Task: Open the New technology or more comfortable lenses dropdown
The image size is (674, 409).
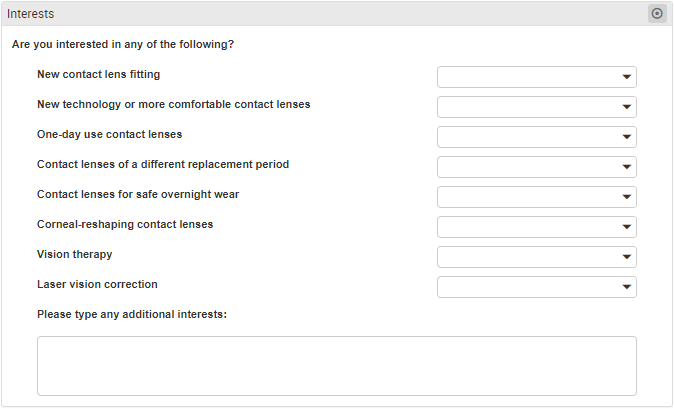Action: (x=536, y=107)
